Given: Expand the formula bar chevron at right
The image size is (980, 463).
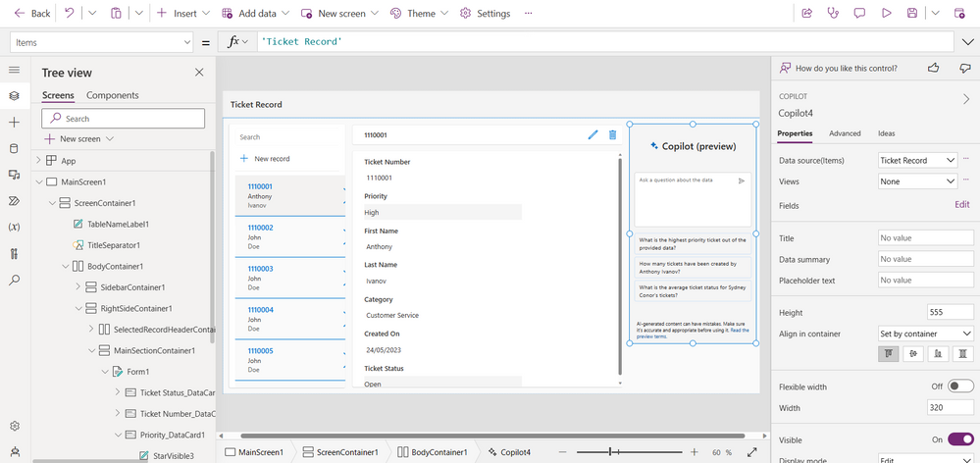Looking at the screenshot, I should pyautogui.click(x=966, y=42).
